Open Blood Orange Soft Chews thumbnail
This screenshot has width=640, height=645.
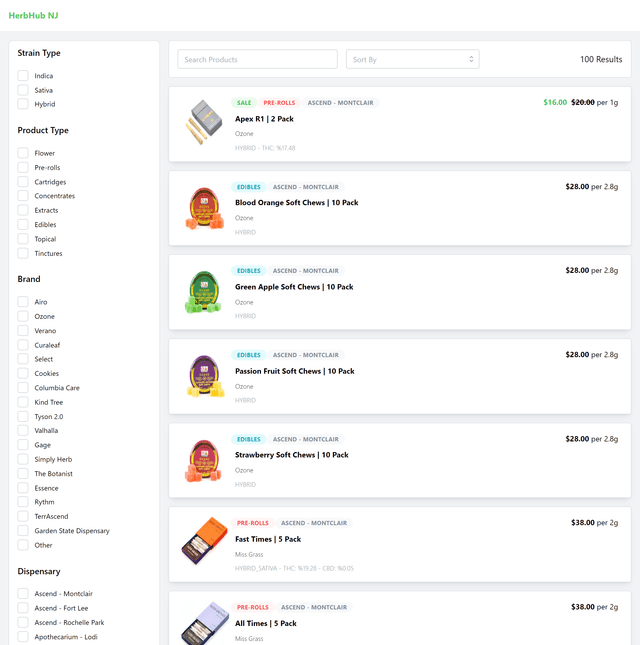(x=204, y=208)
